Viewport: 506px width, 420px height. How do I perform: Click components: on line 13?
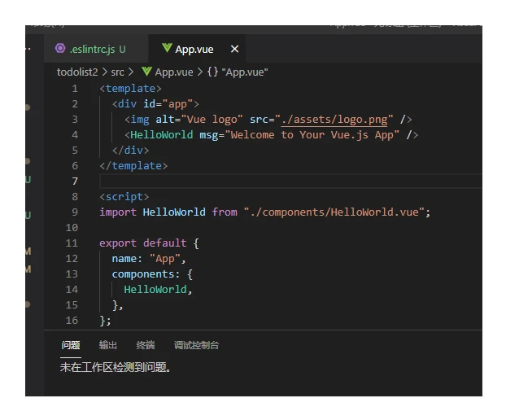point(146,274)
